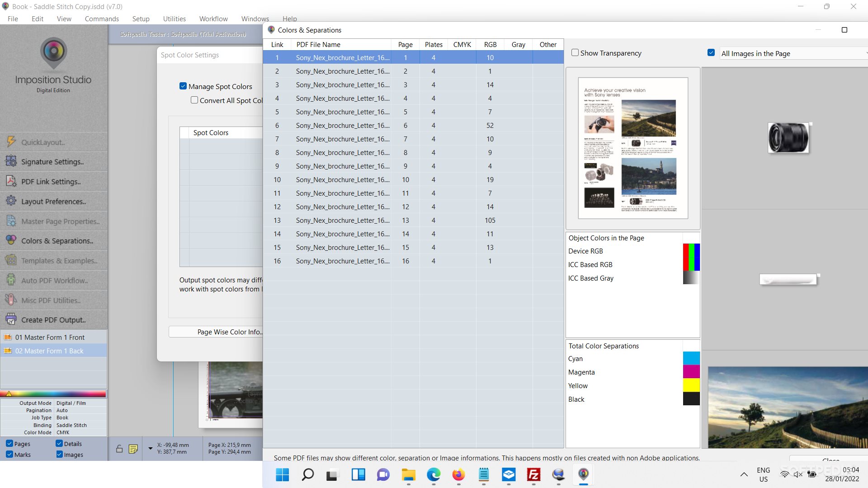Uncheck Manage Spot Colors

pyautogui.click(x=183, y=86)
